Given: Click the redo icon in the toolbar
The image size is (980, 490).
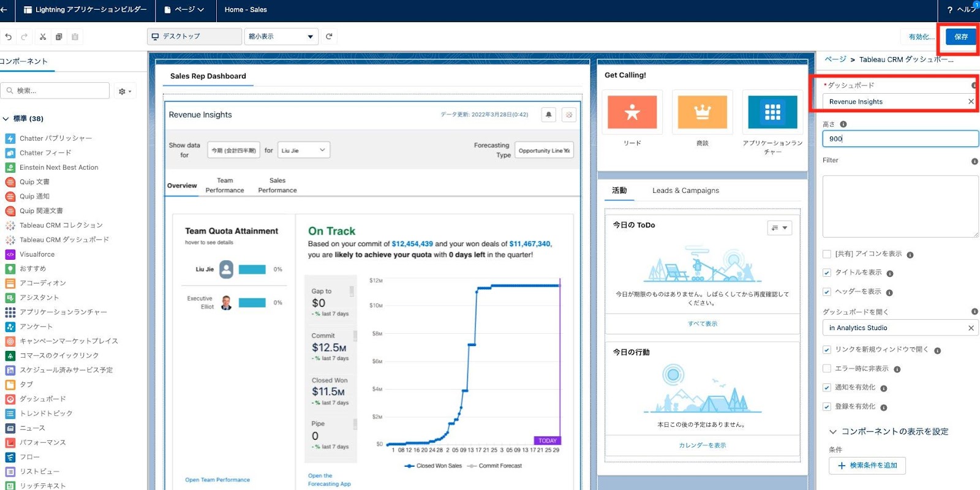Looking at the screenshot, I should pyautogui.click(x=24, y=37).
